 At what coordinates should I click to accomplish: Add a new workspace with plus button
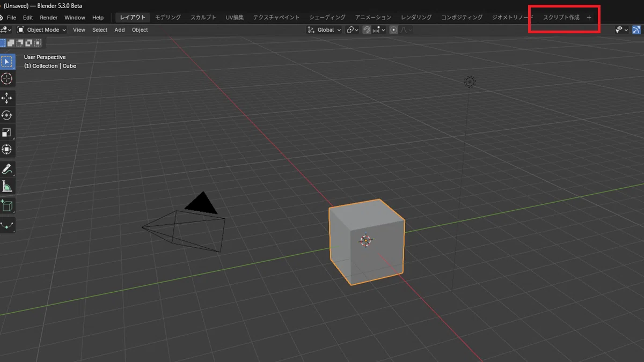[589, 18]
